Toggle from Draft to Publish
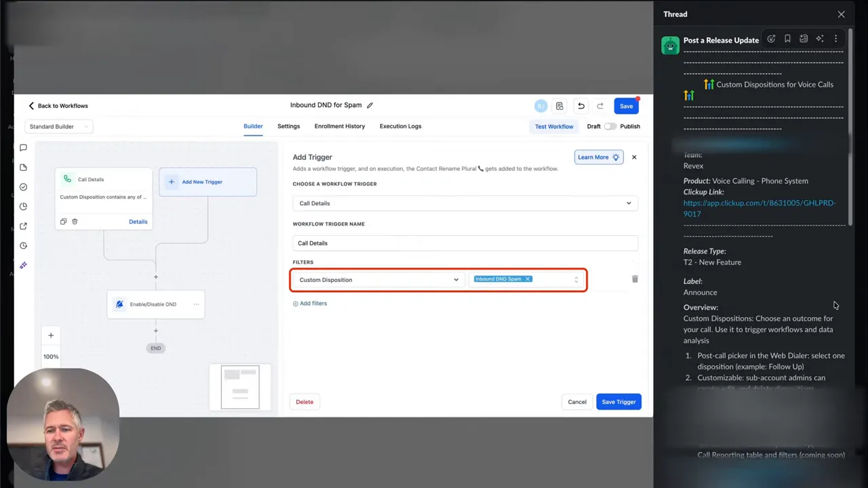The image size is (868, 488). [x=610, y=126]
